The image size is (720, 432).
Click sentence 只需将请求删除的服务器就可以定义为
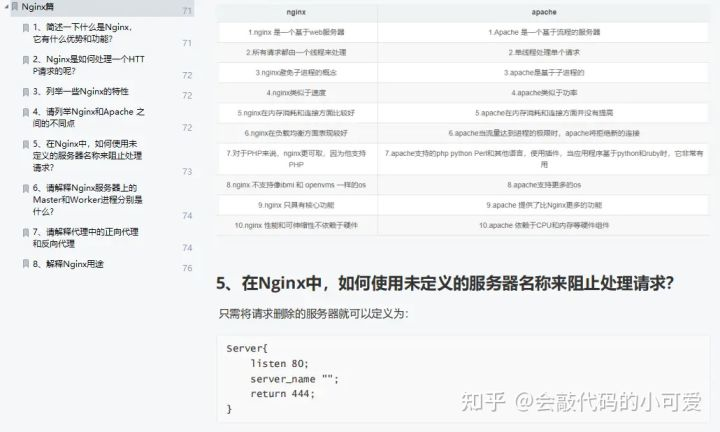[x=314, y=314]
